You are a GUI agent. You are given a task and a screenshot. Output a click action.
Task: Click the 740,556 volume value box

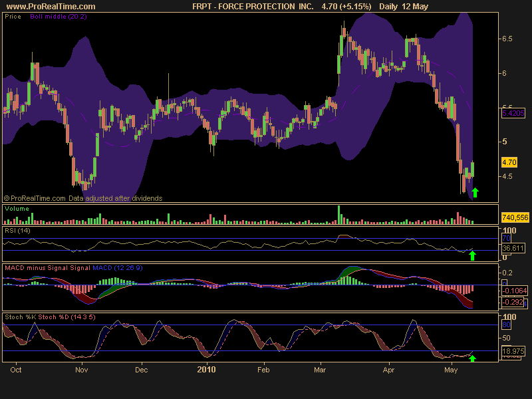pyautogui.click(x=515, y=217)
